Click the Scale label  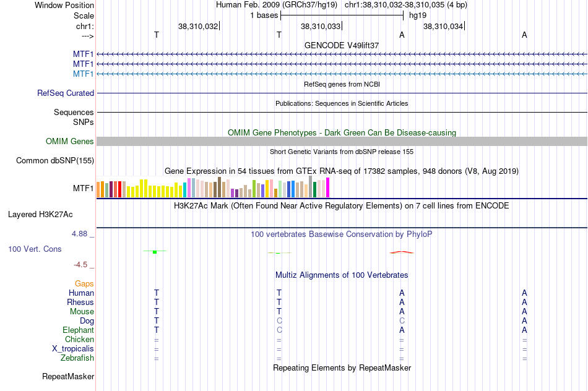point(84,15)
